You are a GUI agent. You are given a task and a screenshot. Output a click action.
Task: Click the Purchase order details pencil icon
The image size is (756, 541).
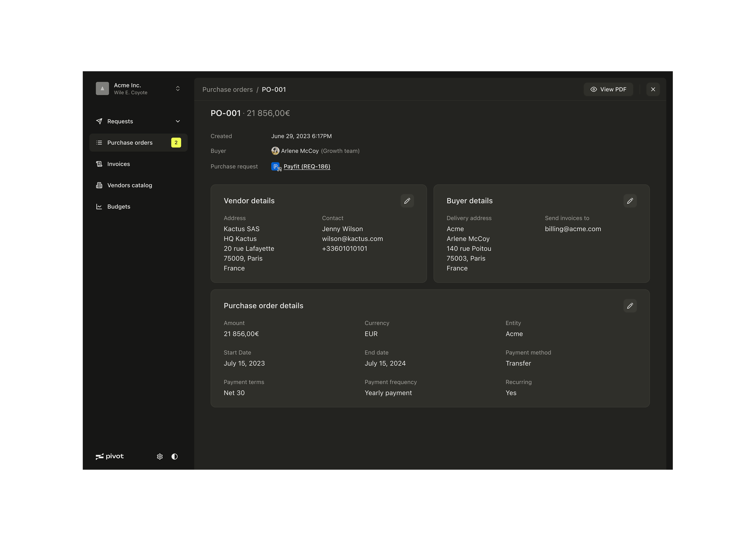(x=630, y=306)
